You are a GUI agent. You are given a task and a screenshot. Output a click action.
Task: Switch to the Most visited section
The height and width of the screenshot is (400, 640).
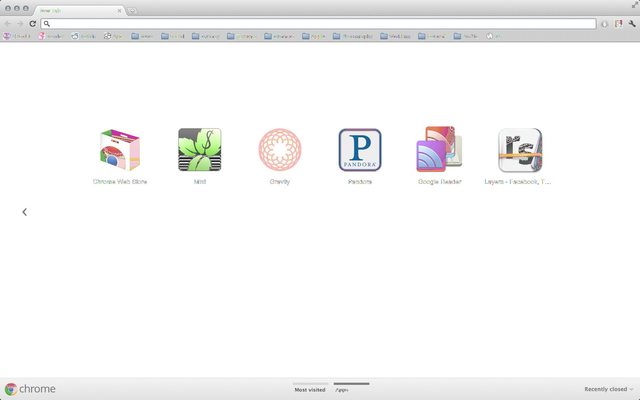click(x=310, y=388)
